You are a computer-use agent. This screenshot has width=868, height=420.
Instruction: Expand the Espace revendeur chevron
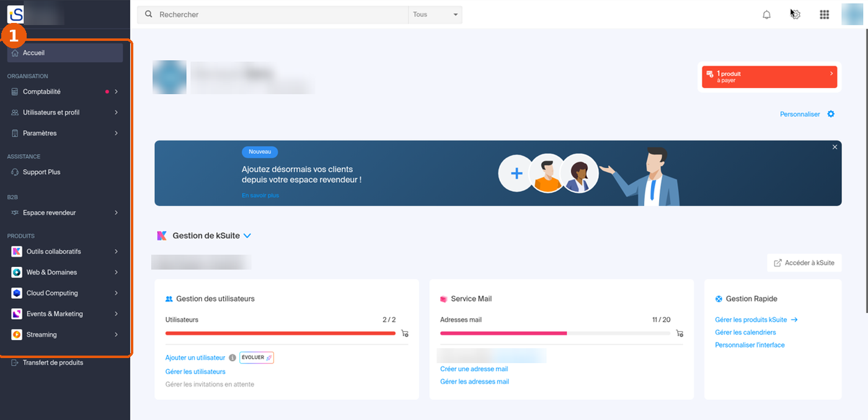116,213
